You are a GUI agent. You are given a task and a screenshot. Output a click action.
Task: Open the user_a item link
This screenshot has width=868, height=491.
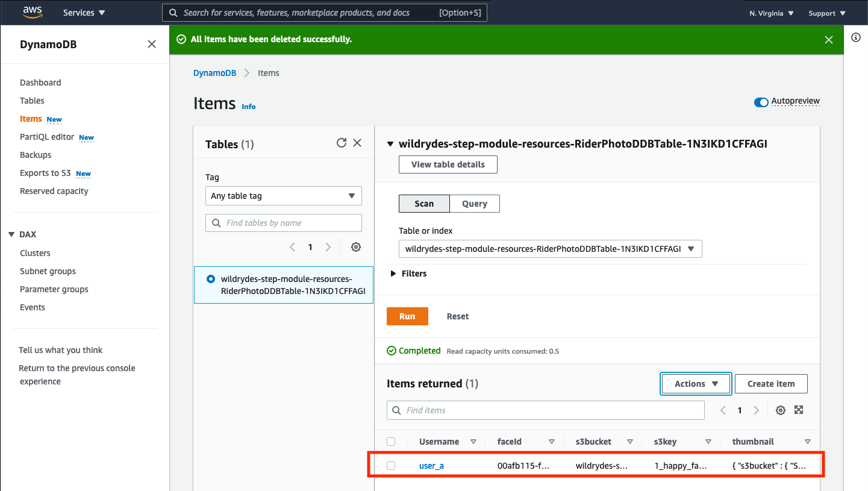431,466
